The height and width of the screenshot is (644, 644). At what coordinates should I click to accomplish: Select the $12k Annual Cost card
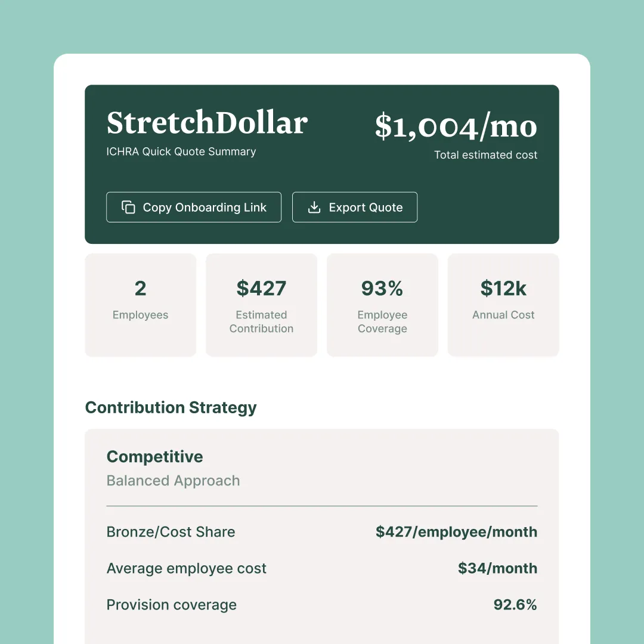[503, 305]
